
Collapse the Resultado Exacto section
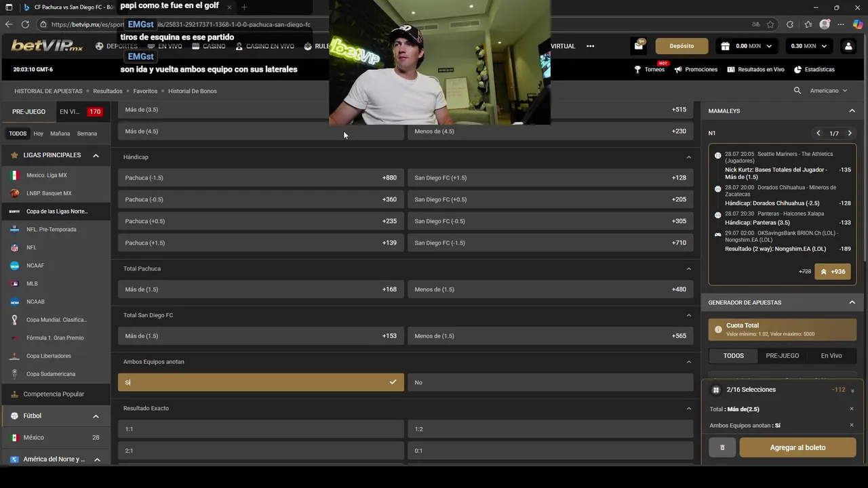click(x=689, y=408)
